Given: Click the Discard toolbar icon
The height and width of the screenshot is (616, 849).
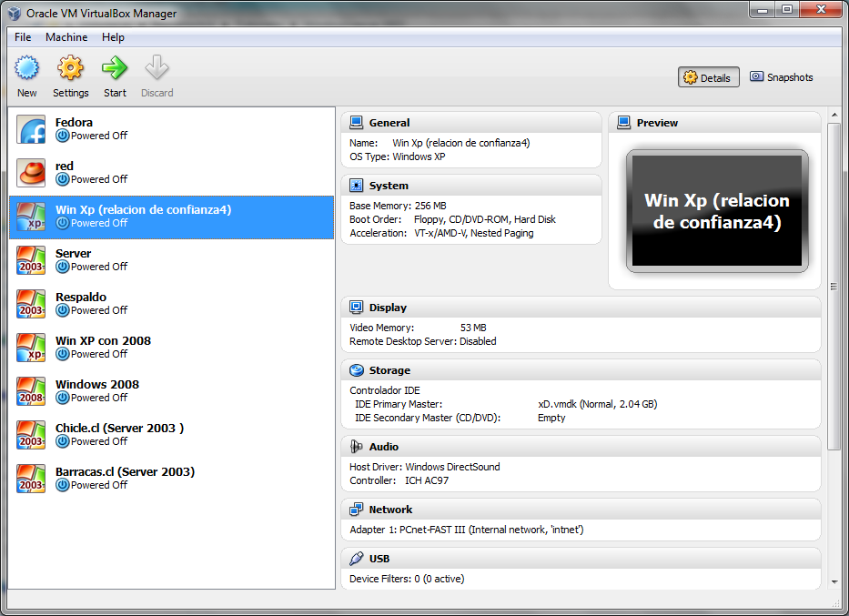Looking at the screenshot, I should [x=157, y=68].
